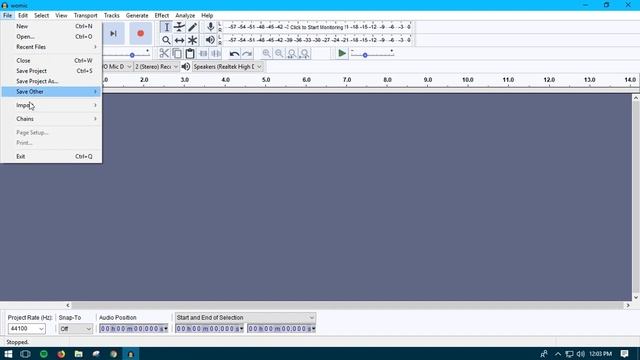
Task: Expand the Chains submenu
Action: [x=51, y=119]
